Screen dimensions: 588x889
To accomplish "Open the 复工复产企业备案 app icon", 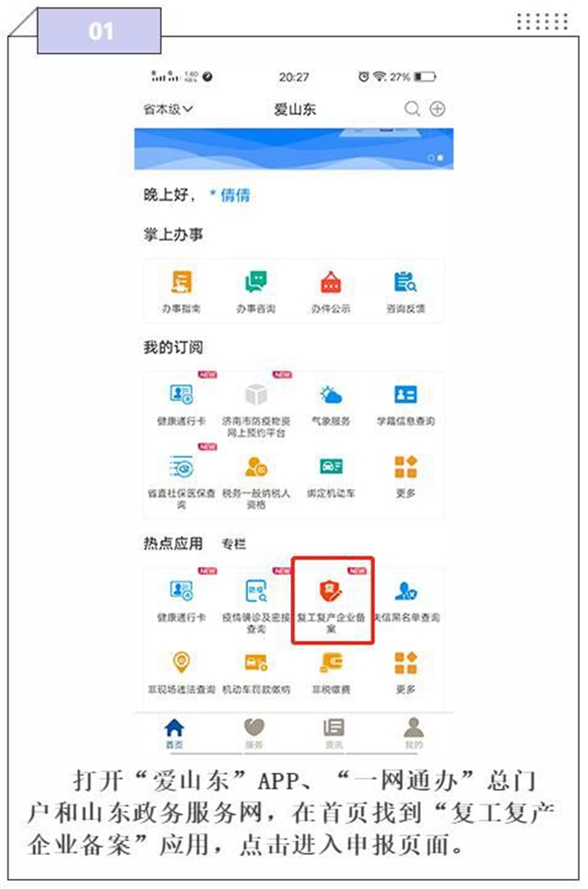I will 331,591.
